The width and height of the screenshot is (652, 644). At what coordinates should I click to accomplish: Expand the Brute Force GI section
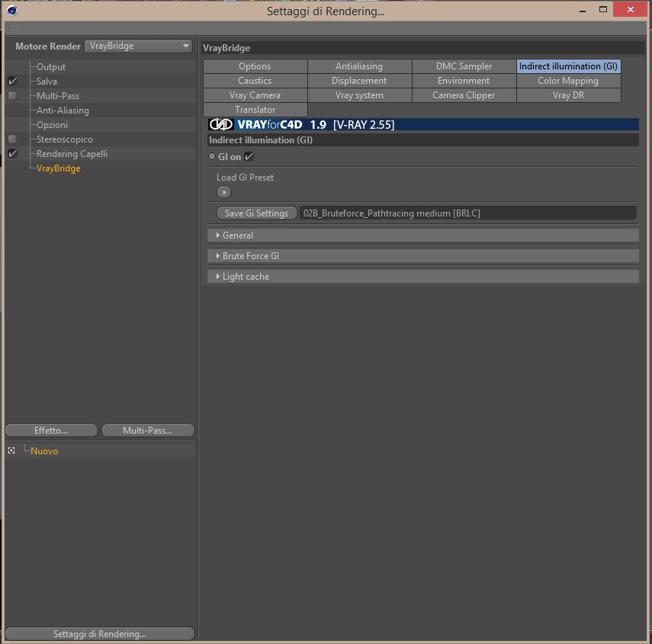[x=423, y=256]
